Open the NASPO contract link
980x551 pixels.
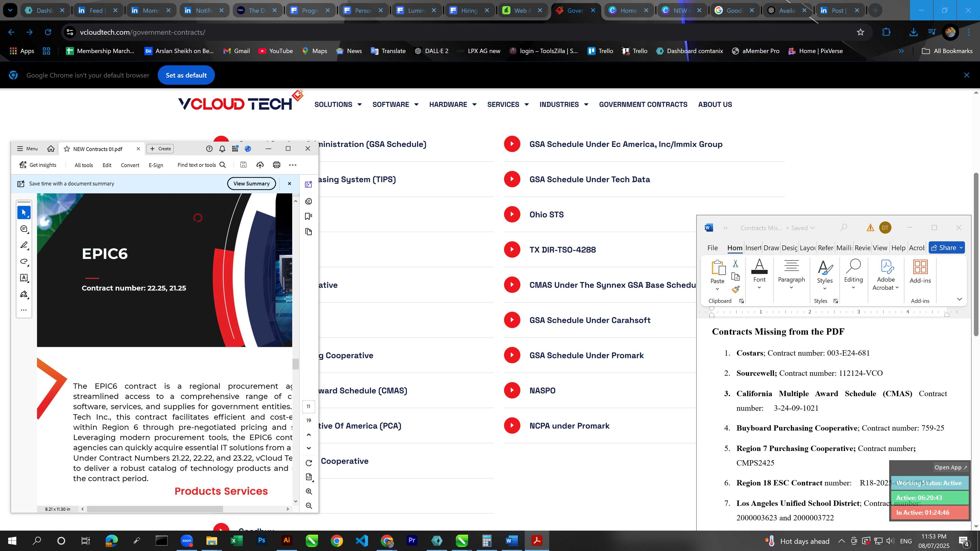[x=542, y=391]
